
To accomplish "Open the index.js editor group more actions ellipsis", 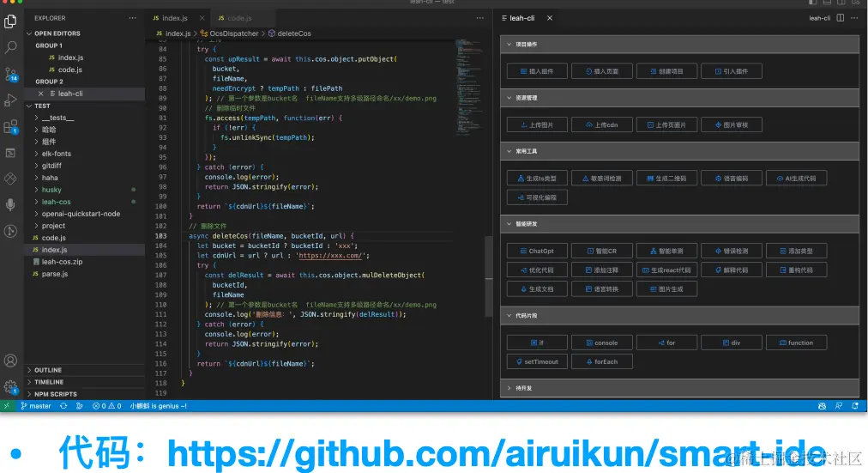I will tap(480, 18).
